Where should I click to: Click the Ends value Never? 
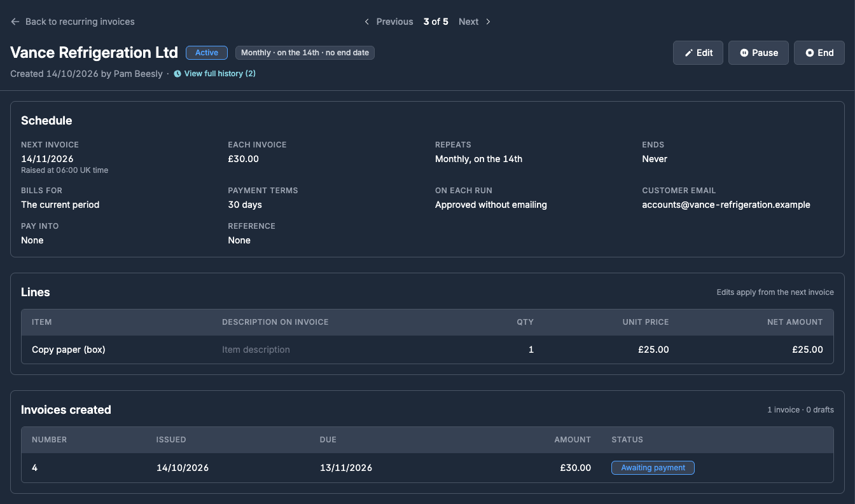tap(655, 159)
